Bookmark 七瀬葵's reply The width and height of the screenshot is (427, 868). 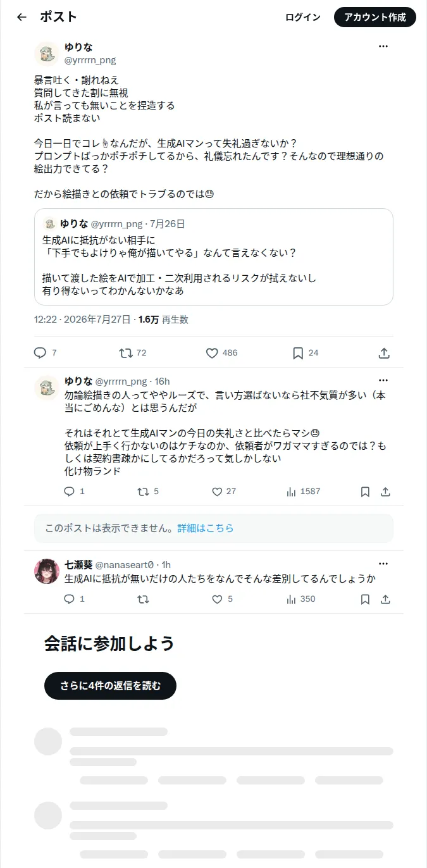point(365,599)
